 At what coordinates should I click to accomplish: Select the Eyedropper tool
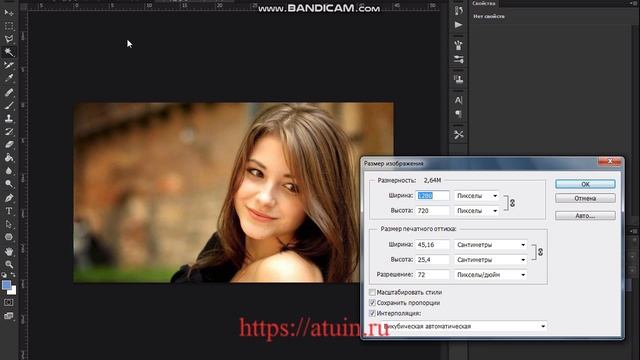point(9,78)
